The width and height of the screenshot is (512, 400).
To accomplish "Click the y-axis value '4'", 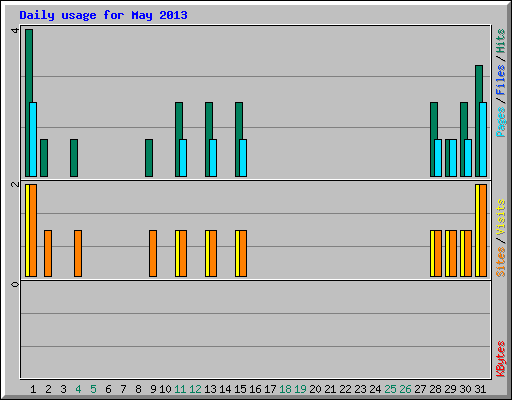I will 15,31.
